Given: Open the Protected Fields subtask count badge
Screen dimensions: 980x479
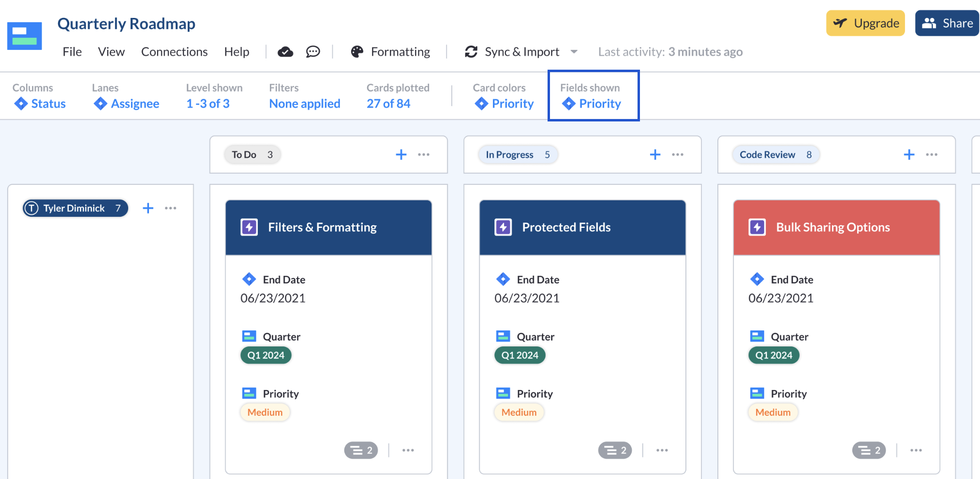Looking at the screenshot, I should [615, 450].
